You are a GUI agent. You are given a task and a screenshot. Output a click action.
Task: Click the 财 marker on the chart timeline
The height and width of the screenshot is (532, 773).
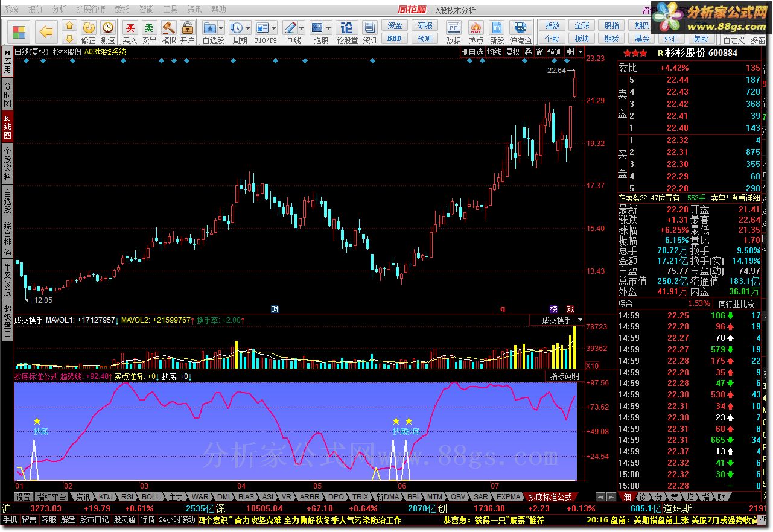[x=275, y=309]
